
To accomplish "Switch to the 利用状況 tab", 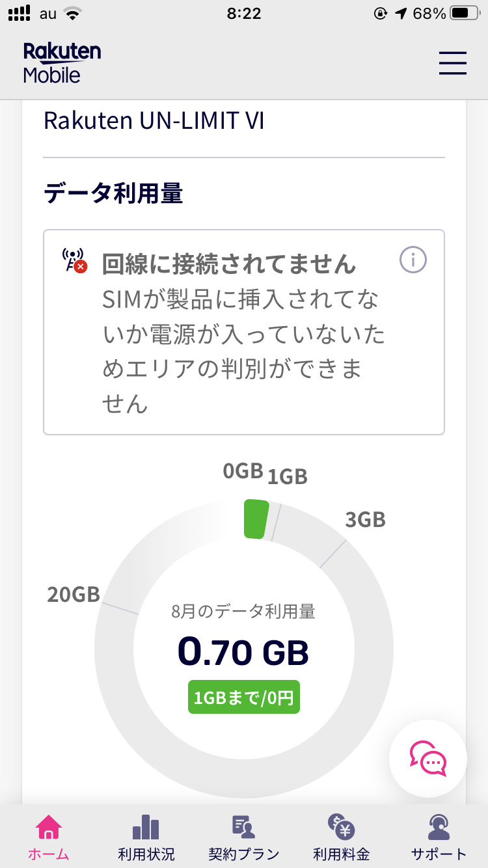I will (x=146, y=854).
